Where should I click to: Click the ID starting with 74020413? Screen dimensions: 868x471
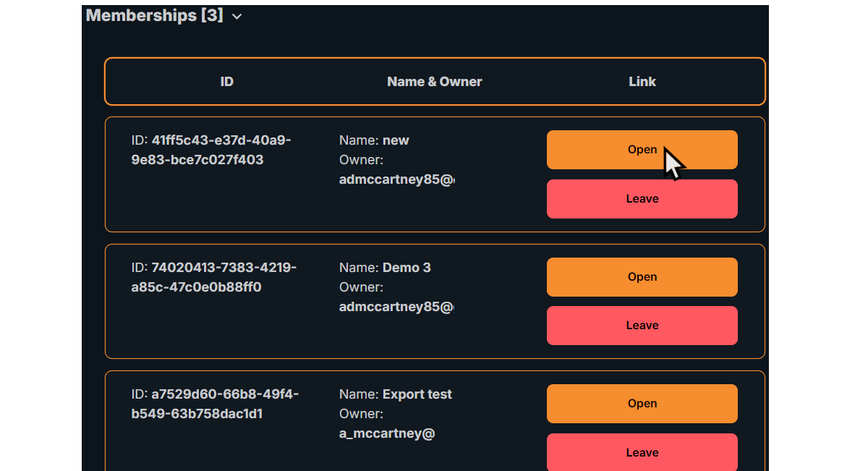point(213,277)
